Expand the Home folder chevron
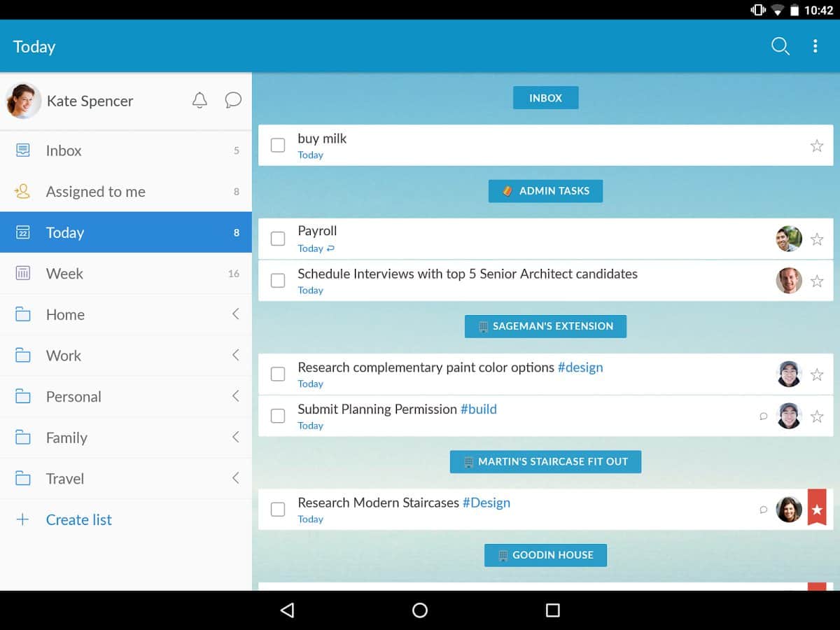This screenshot has height=630, width=840. click(x=236, y=314)
